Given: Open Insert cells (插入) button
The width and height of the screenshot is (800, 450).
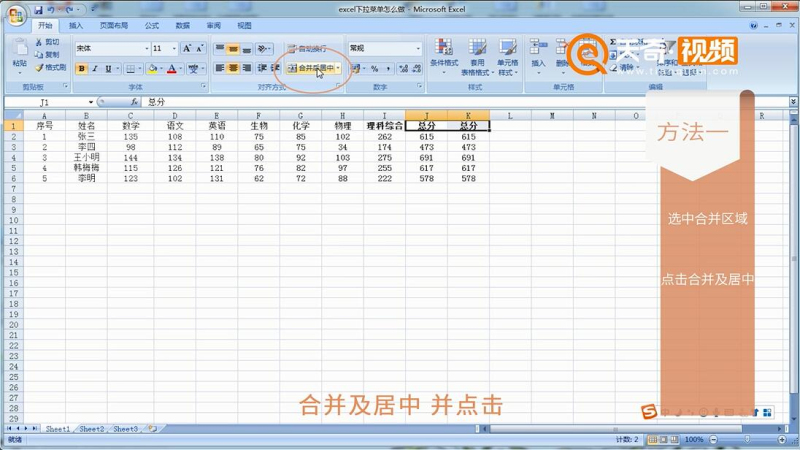Looking at the screenshot, I should pos(538,57).
